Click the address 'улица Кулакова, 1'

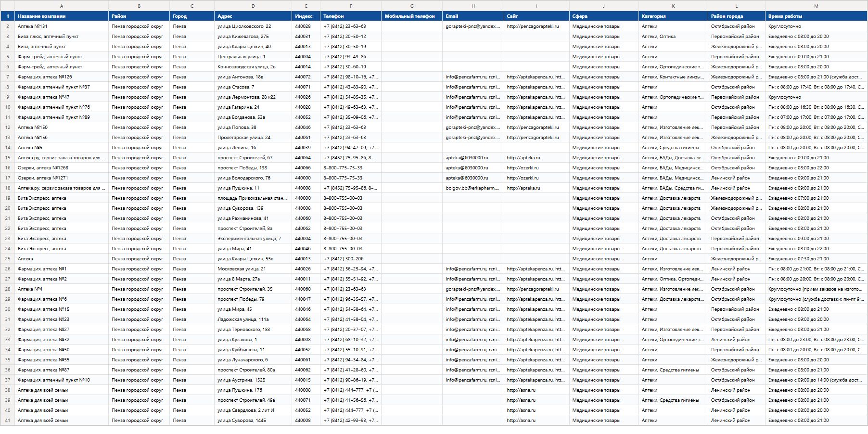(253, 340)
